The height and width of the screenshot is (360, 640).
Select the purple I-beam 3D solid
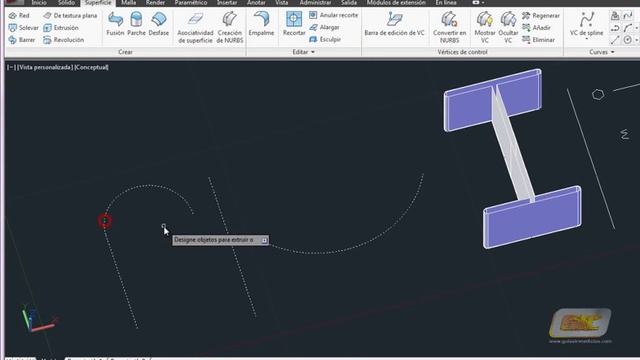point(513,158)
